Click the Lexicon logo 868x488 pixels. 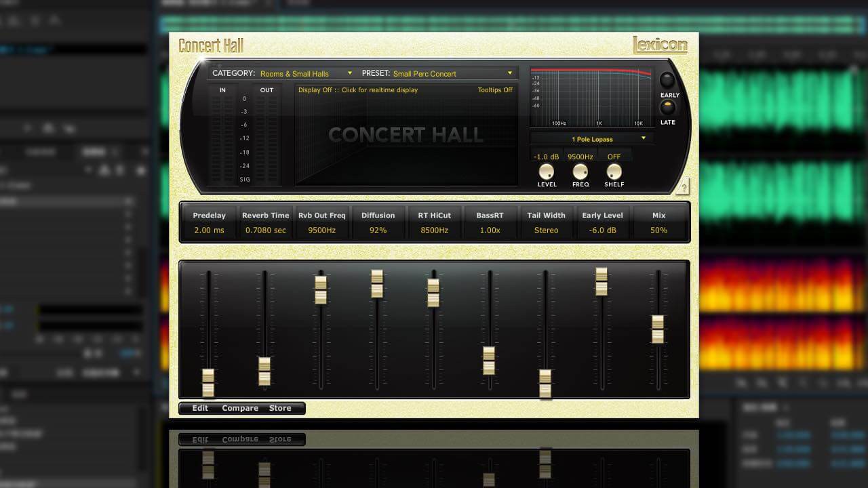[660, 45]
